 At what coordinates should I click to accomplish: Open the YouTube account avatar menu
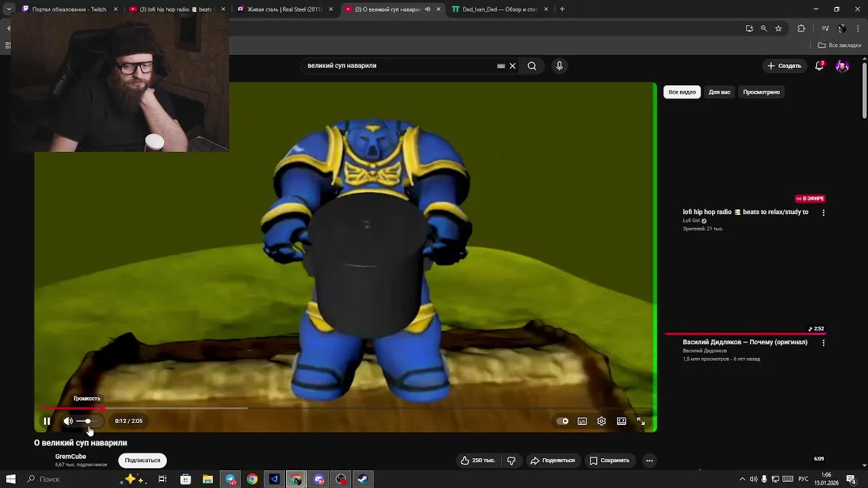[x=842, y=66]
